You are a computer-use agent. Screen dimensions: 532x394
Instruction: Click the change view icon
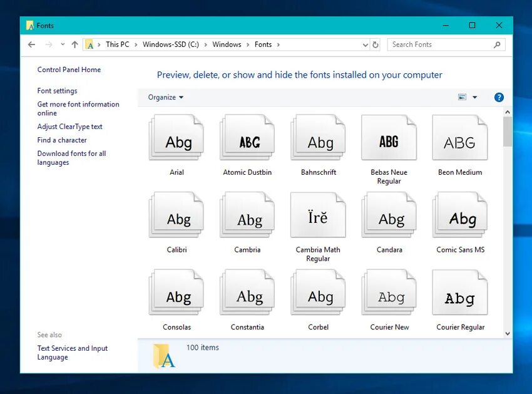point(462,97)
